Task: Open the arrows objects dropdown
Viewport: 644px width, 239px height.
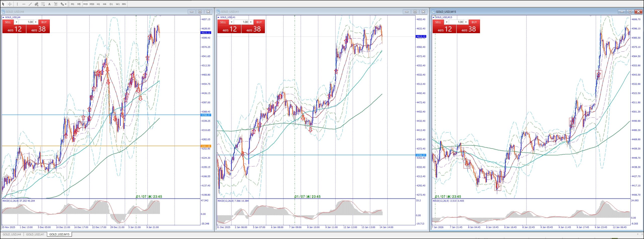Action: pos(66,4)
